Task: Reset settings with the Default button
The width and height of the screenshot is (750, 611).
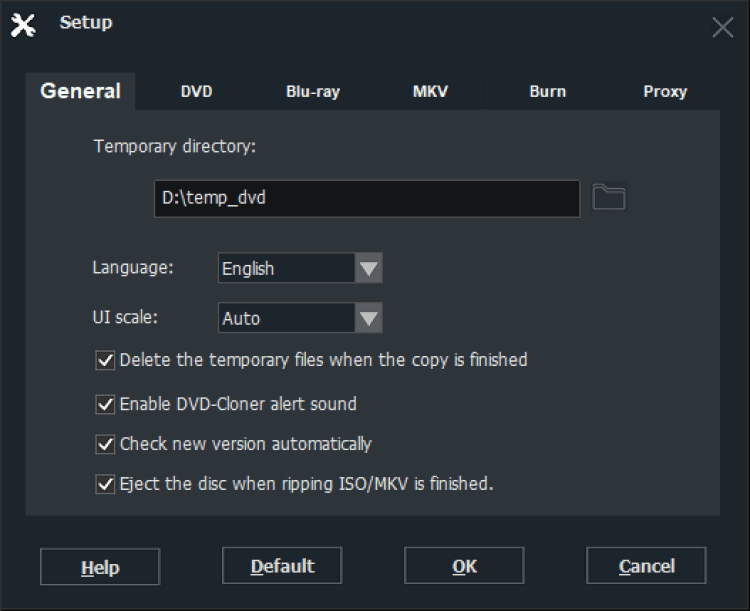Action: click(282, 566)
